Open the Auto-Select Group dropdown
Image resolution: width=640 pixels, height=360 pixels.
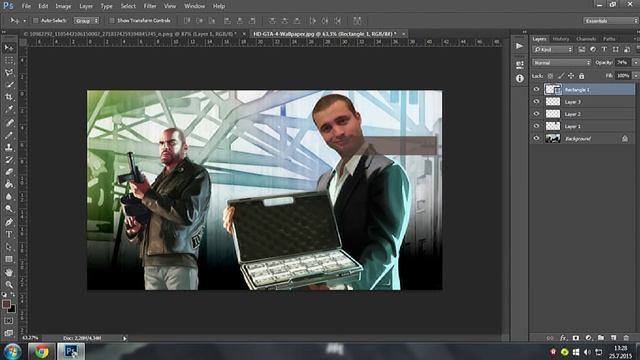click(x=86, y=20)
